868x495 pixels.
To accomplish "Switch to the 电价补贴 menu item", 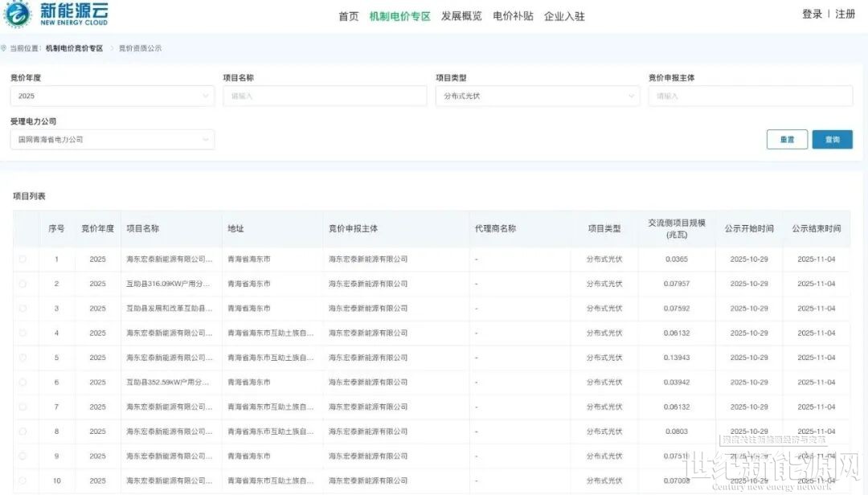I will click(513, 16).
